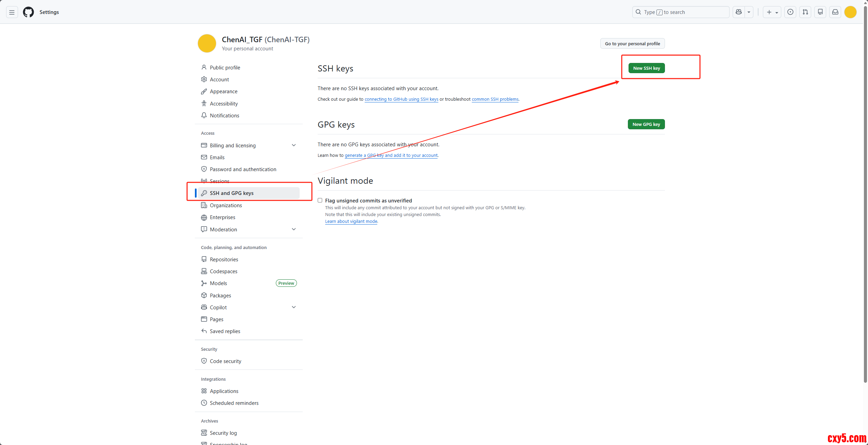This screenshot has width=868, height=445.
Task: Open the Create new plus dropdown
Action: pos(772,12)
